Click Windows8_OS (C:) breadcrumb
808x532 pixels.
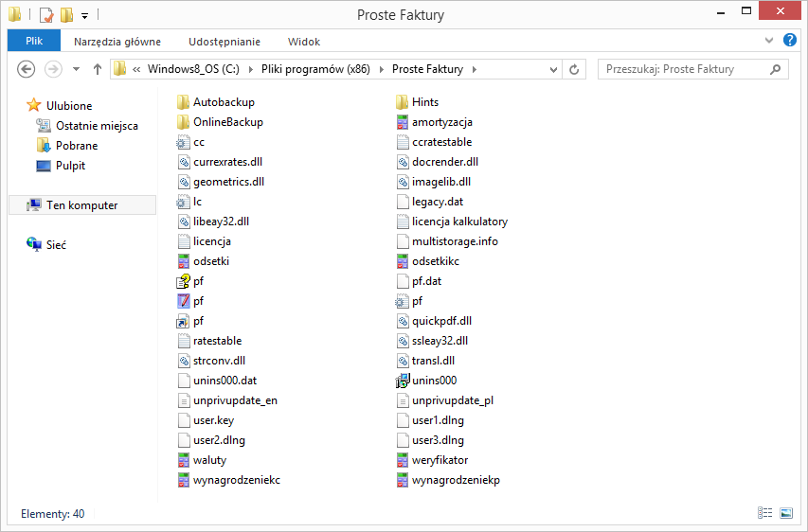(x=193, y=69)
